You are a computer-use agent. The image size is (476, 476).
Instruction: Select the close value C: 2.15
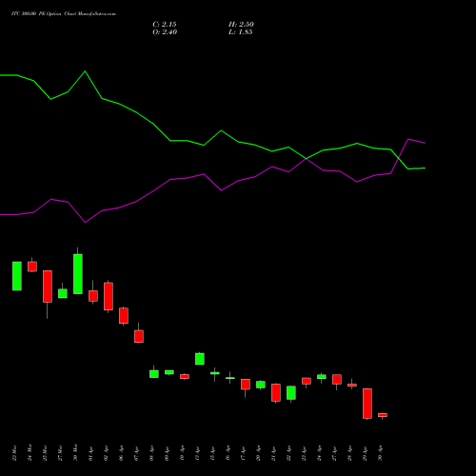[165, 25]
